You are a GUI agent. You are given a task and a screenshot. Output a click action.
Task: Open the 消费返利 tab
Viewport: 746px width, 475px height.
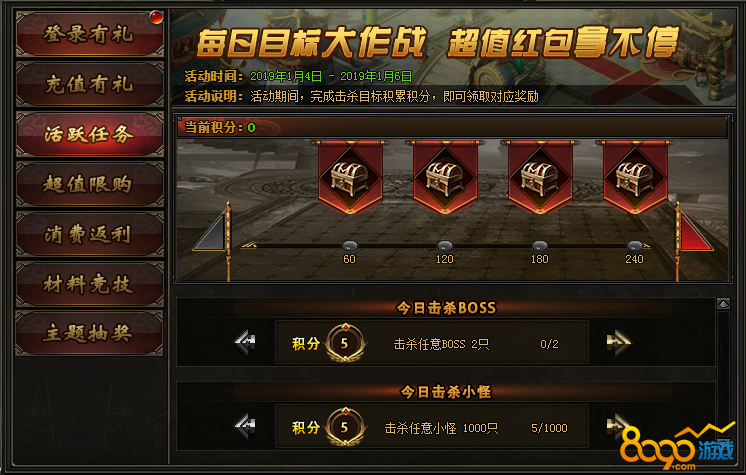tap(89, 234)
